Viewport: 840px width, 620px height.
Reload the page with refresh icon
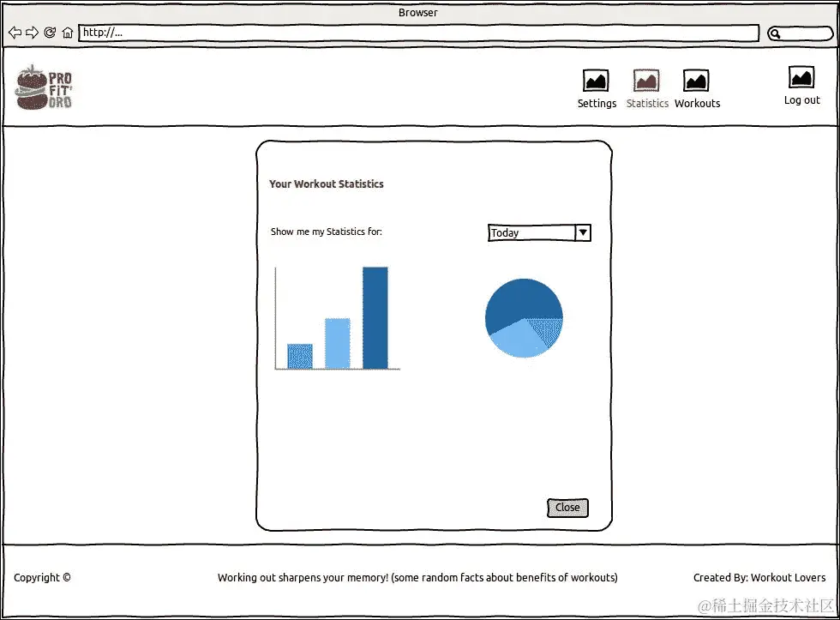(50, 33)
